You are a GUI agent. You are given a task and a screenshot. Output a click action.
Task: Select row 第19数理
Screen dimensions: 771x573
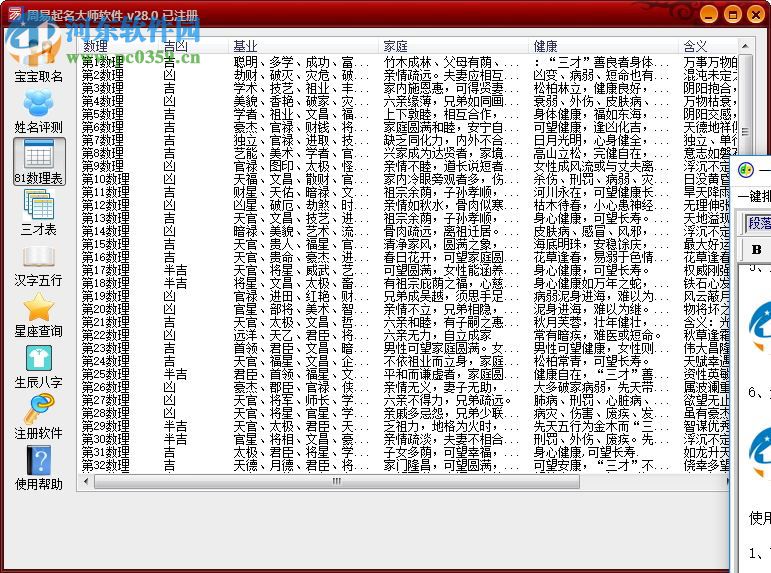(x=404, y=297)
